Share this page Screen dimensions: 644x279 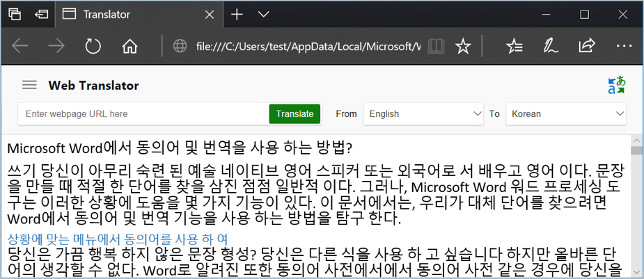coord(587,46)
